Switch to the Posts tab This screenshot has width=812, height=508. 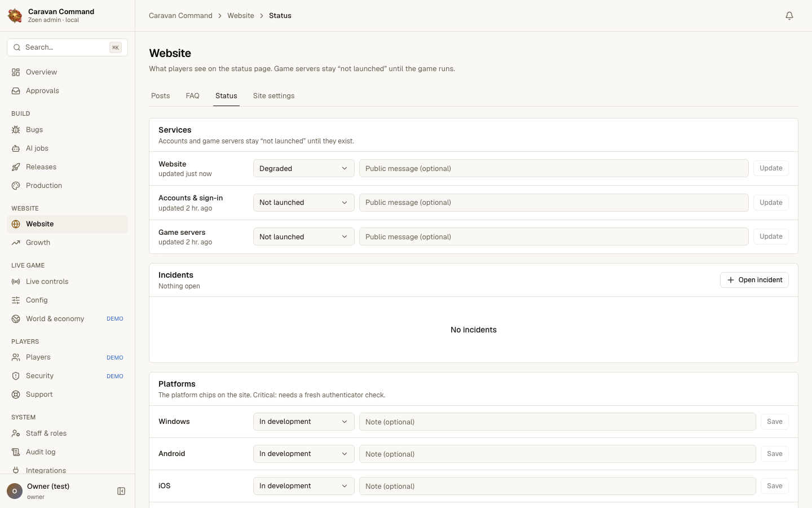[x=161, y=96]
